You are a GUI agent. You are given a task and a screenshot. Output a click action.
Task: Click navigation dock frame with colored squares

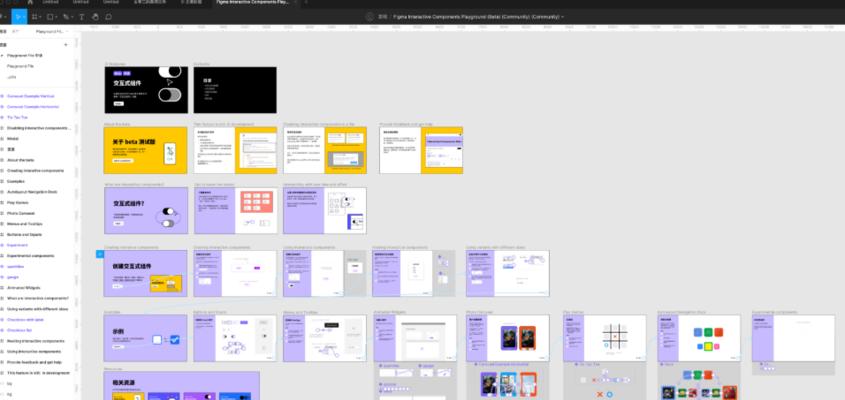click(x=699, y=338)
